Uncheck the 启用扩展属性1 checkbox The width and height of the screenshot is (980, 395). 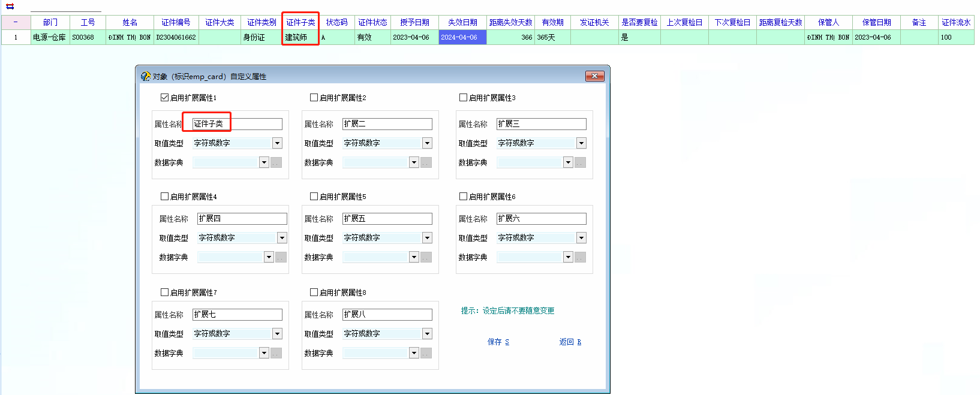pyautogui.click(x=164, y=97)
